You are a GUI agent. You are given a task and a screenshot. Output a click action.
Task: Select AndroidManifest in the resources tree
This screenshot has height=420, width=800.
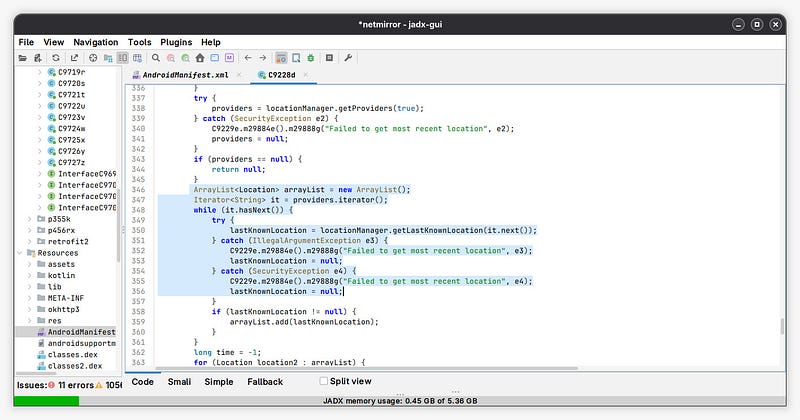click(82, 332)
